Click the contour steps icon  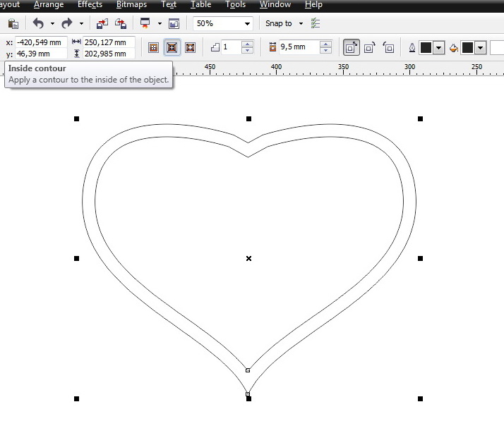point(215,47)
